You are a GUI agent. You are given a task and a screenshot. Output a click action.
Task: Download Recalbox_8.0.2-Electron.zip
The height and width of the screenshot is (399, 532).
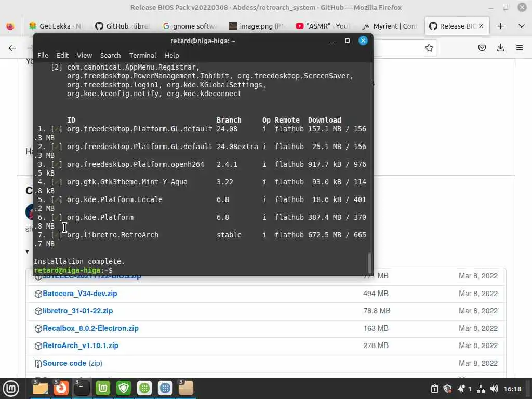(90, 328)
